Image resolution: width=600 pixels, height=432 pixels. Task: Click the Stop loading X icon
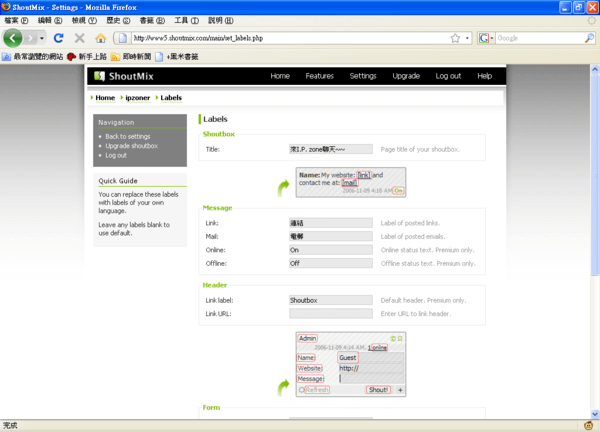[80, 38]
